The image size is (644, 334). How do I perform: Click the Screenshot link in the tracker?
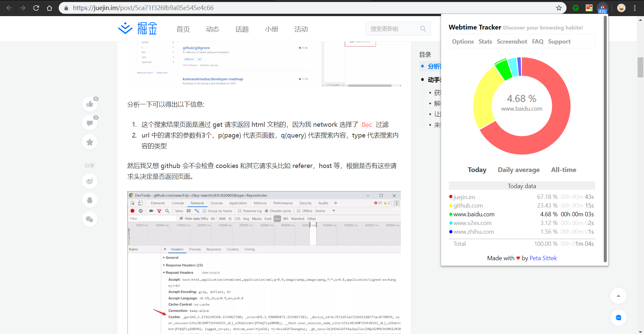point(512,42)
